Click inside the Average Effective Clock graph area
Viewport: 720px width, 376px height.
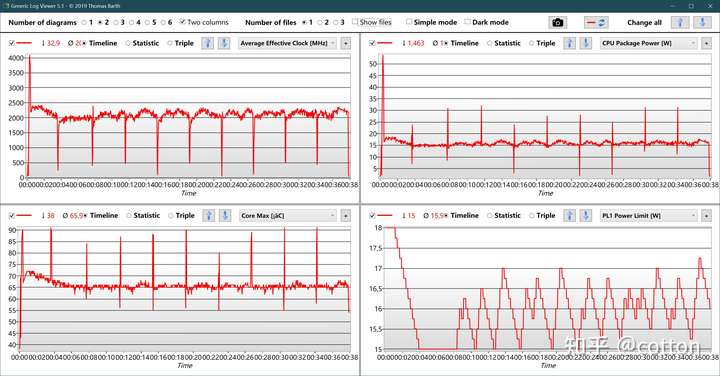[x=188, y=116]
